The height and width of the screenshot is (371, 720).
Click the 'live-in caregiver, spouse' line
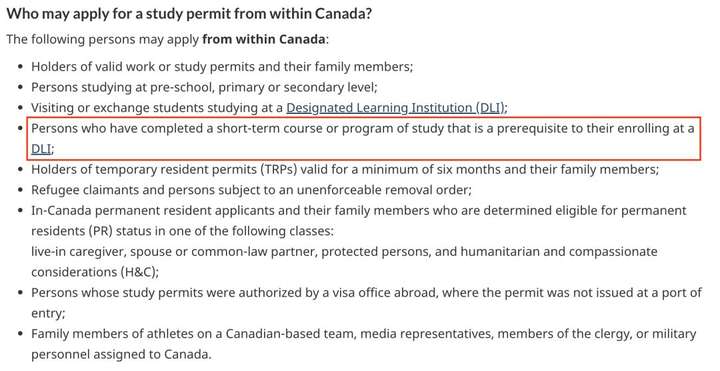click(x=344, y=252)
